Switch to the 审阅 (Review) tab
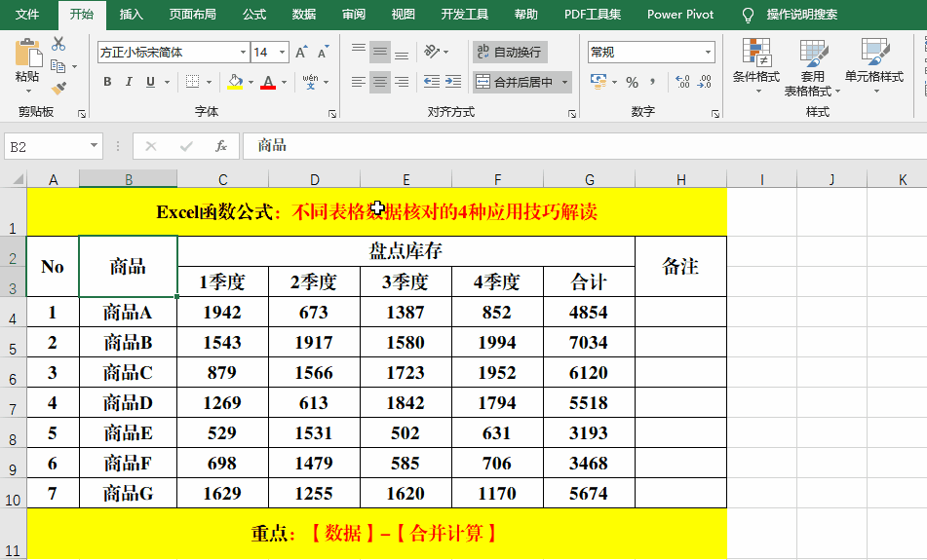 [354, 15]
